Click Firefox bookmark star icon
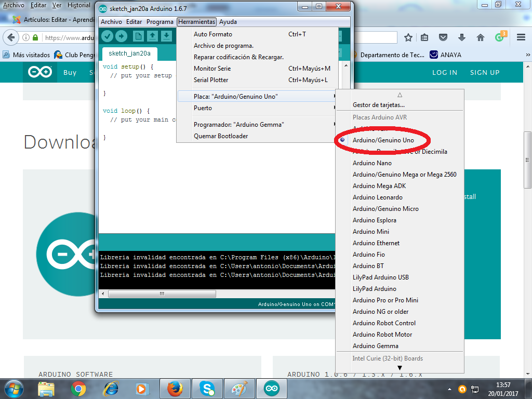 (x=408, y=37)
